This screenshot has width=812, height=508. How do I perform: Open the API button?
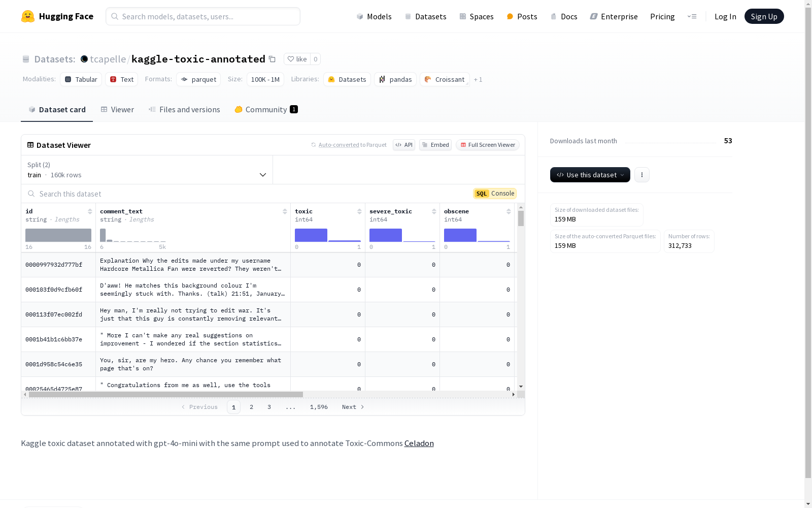pos(404,145)
